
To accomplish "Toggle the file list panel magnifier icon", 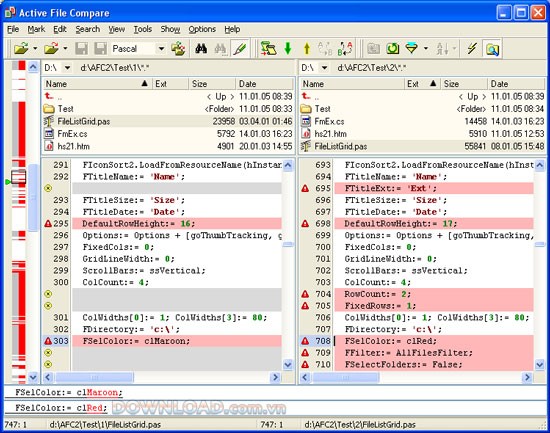I will point(492,48).
